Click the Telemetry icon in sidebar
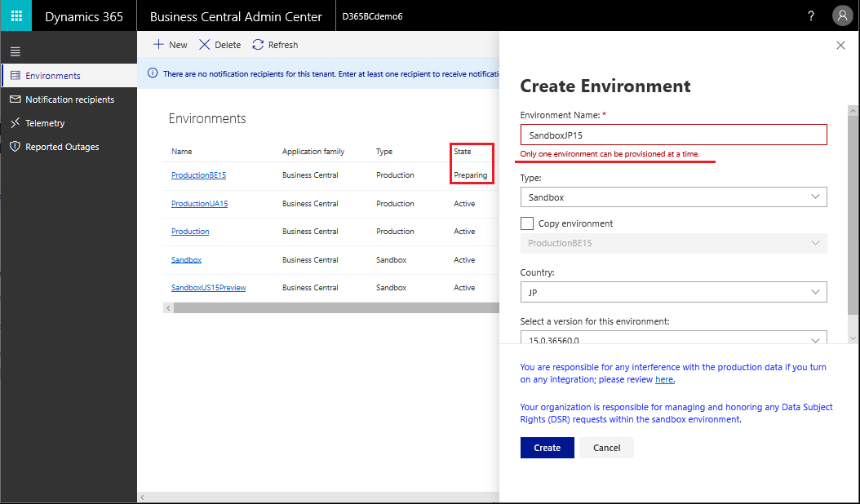This screenshot has height=504, width=860. click(16, 123)
